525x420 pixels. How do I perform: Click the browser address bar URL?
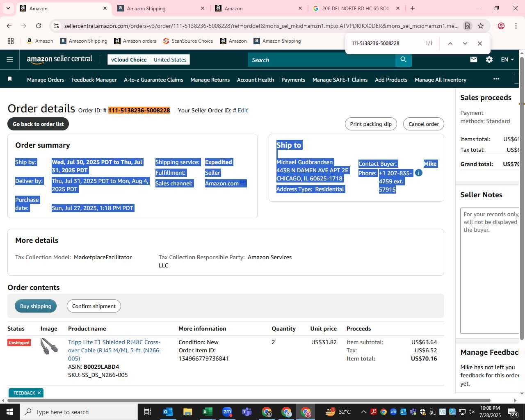click(x=261, y=26)
